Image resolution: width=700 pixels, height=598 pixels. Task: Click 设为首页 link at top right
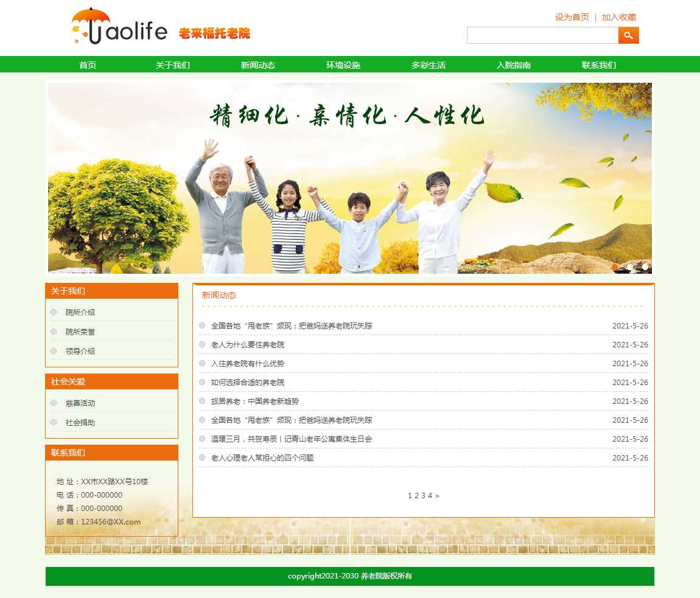coord(572,17)
